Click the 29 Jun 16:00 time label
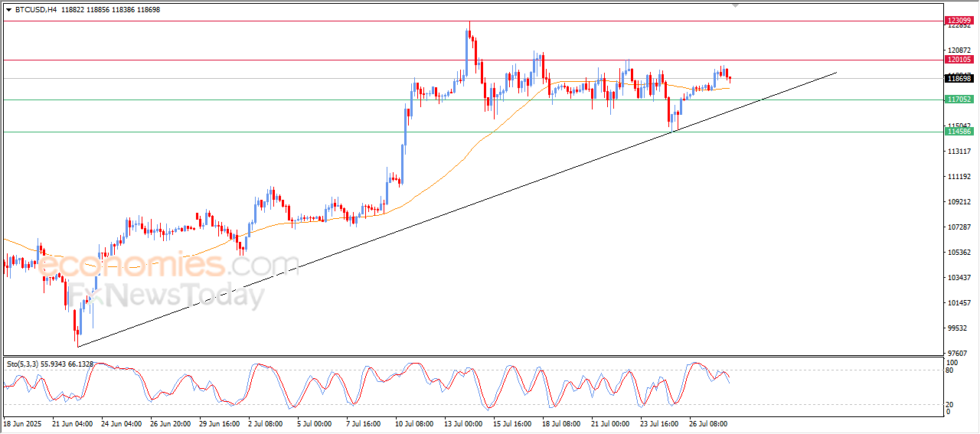 click(220, 423)
